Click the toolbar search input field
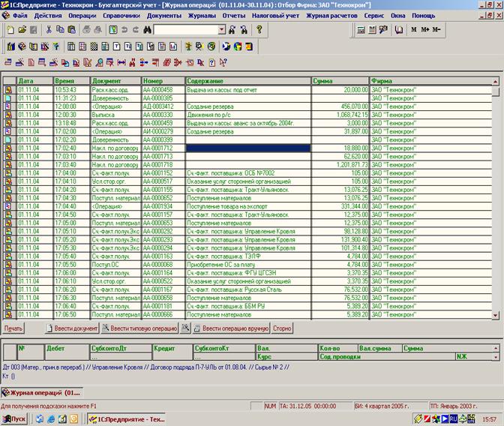The image size is (504, 426). point(185,29)
